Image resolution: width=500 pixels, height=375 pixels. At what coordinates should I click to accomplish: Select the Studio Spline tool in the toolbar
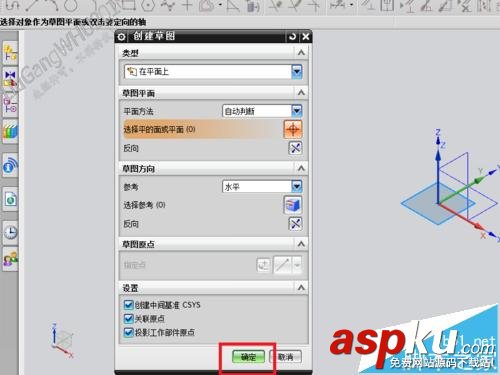coord(168,5)
